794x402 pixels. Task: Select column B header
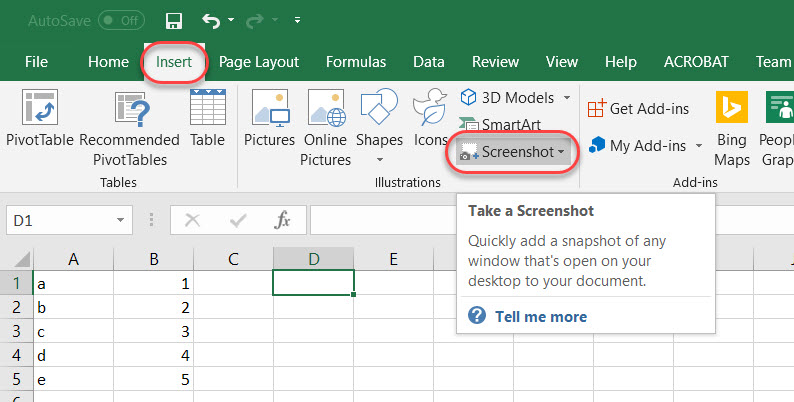(154, 259)
